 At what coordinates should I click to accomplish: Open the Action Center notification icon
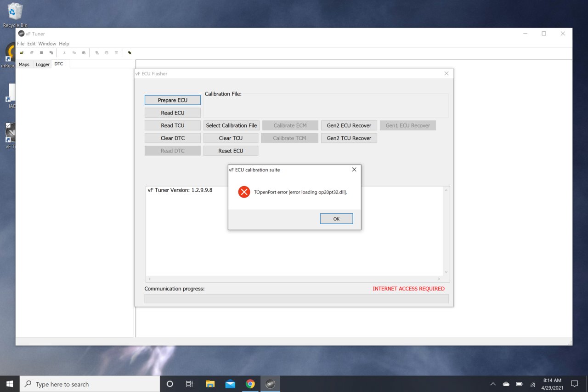574,384
